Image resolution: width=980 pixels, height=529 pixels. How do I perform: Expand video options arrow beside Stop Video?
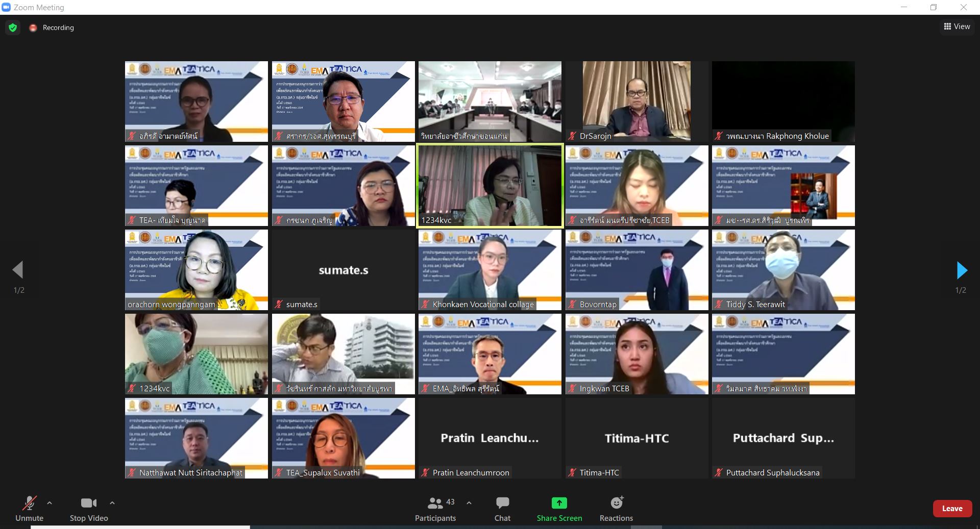112,503
